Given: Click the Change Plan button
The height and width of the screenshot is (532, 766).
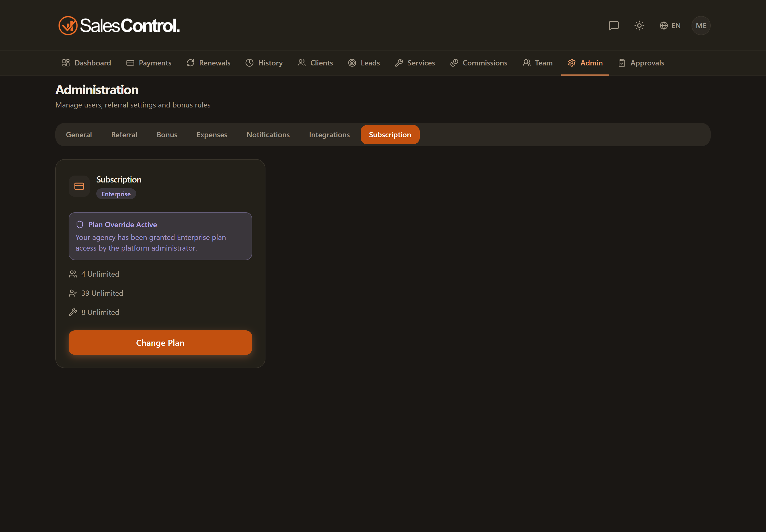Looking at the screenshot, I should [x=160, y=343].
